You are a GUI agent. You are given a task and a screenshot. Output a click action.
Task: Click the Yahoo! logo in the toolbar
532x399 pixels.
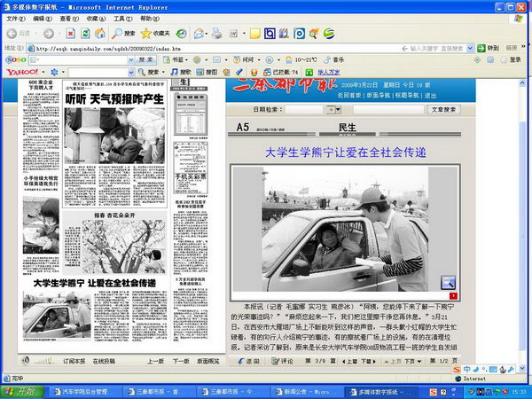[18, 72]
